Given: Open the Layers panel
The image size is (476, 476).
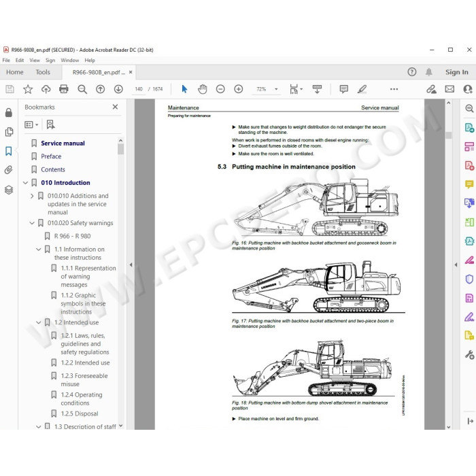Looking at the screenshot, I should coord(9,190).
